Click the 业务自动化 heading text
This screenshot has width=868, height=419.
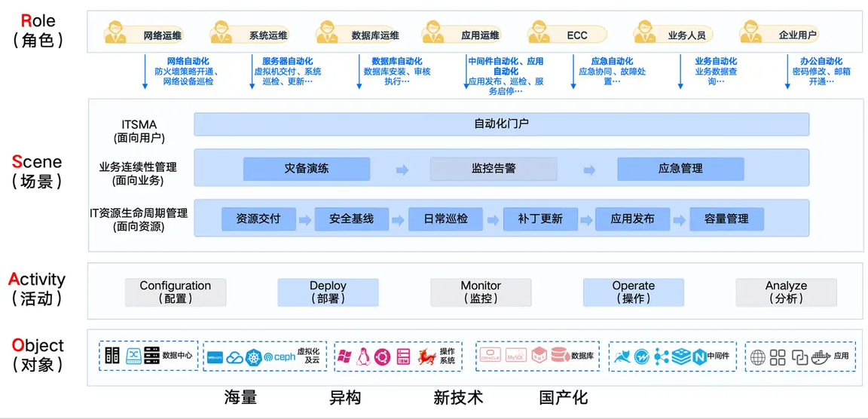coord(717,62)
